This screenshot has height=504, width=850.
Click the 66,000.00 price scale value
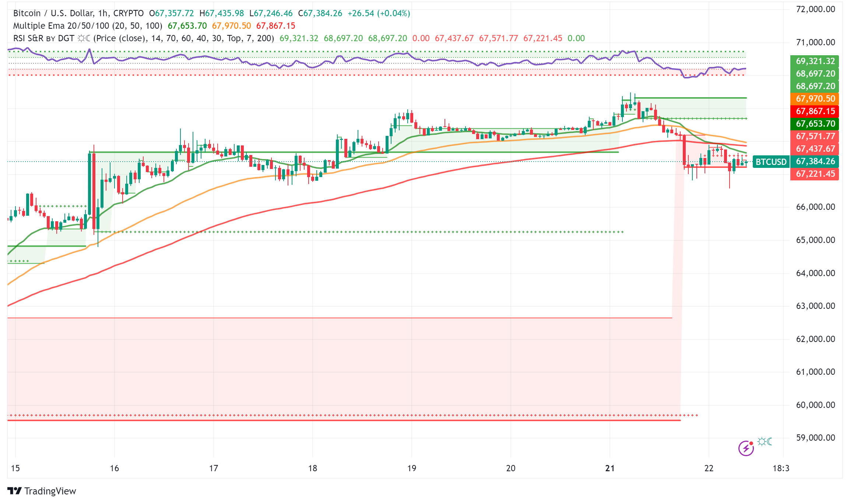pos(815,207)
